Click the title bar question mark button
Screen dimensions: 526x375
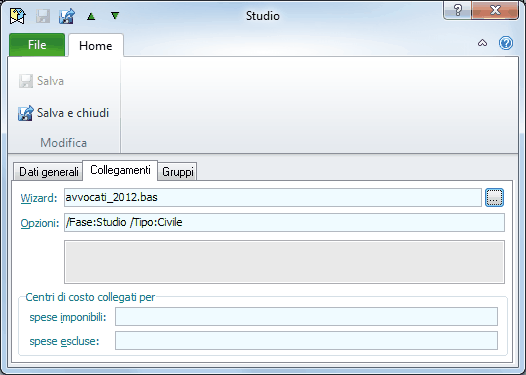tap(458, 10)
